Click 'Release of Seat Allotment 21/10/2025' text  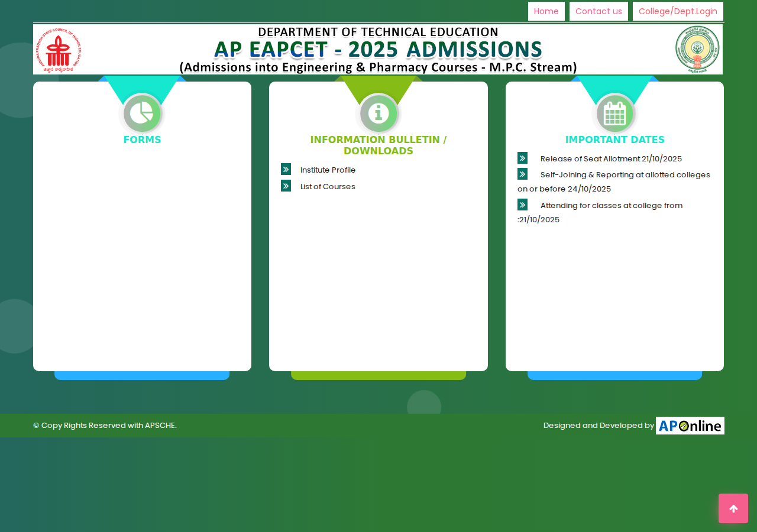pyautogui.click(x=611, y=158)
